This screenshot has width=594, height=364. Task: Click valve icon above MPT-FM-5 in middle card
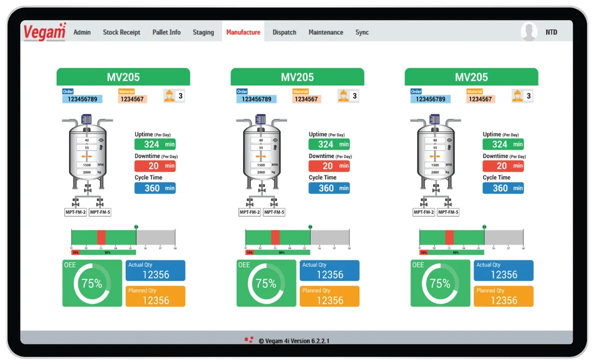[x=274, y=203]
